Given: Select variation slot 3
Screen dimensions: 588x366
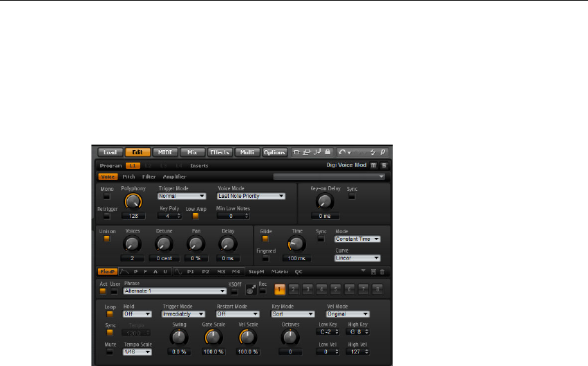Looking at the screenshot, I should (307, 289).
